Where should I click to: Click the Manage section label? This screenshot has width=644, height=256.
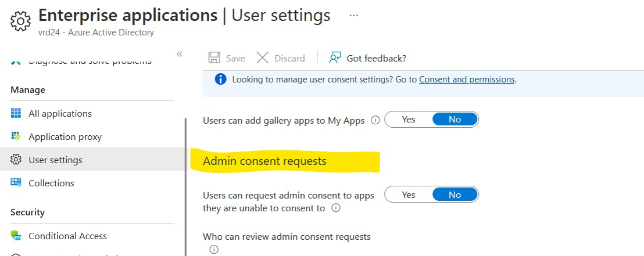tap(28, 89)
